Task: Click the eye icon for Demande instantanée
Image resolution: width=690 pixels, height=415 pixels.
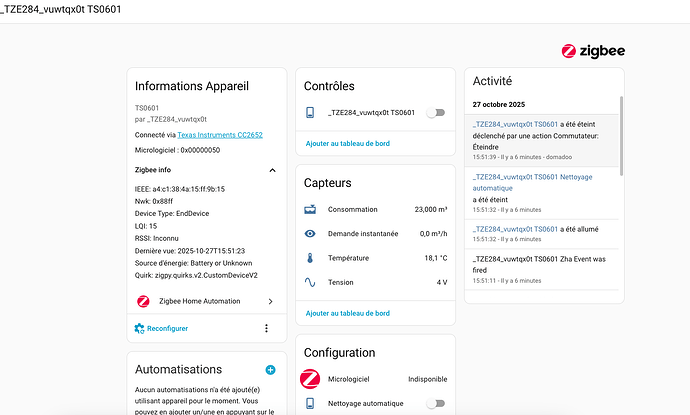Action: coord(310,233)
